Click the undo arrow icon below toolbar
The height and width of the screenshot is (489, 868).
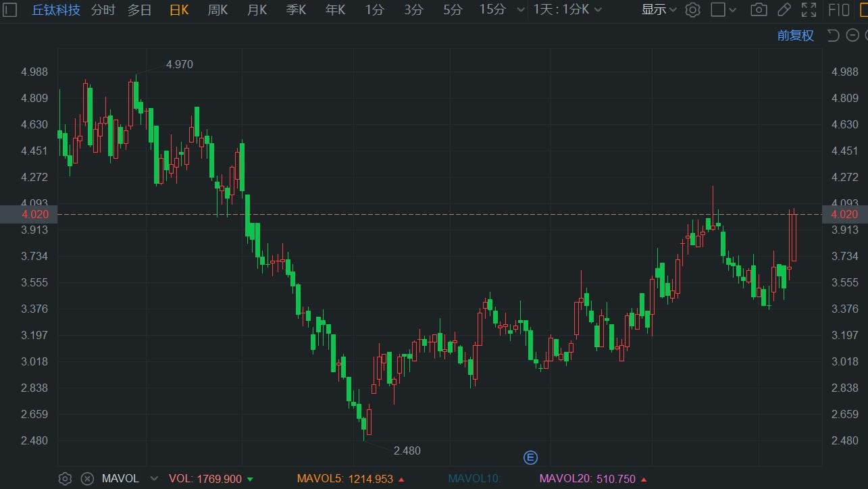(833, 36)
